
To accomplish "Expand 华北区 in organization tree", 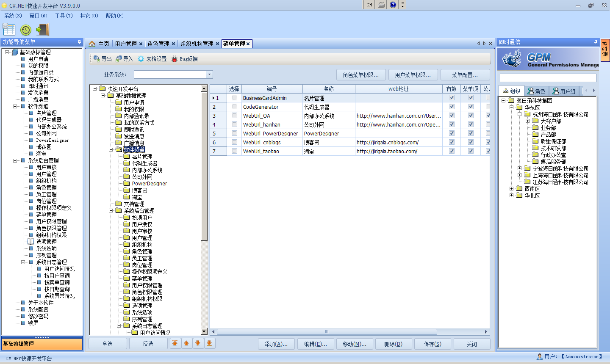I will [x=512, y=196].
